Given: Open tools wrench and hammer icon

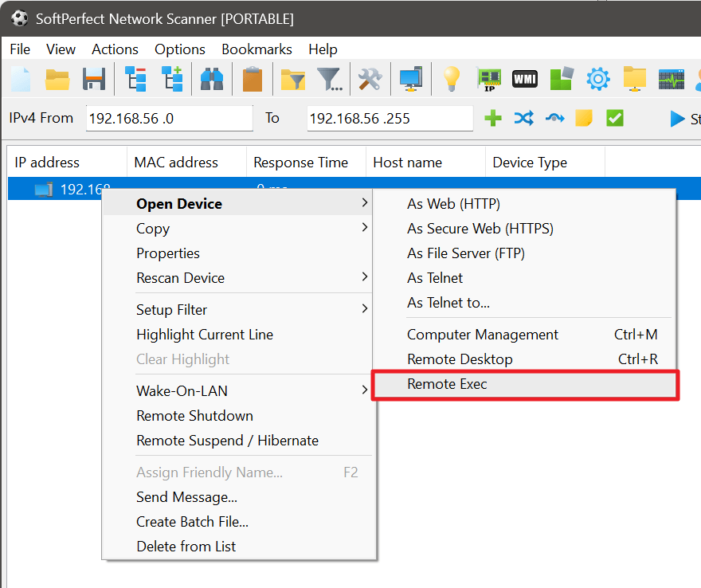Looking at the screenshot, I should point(370,80).
